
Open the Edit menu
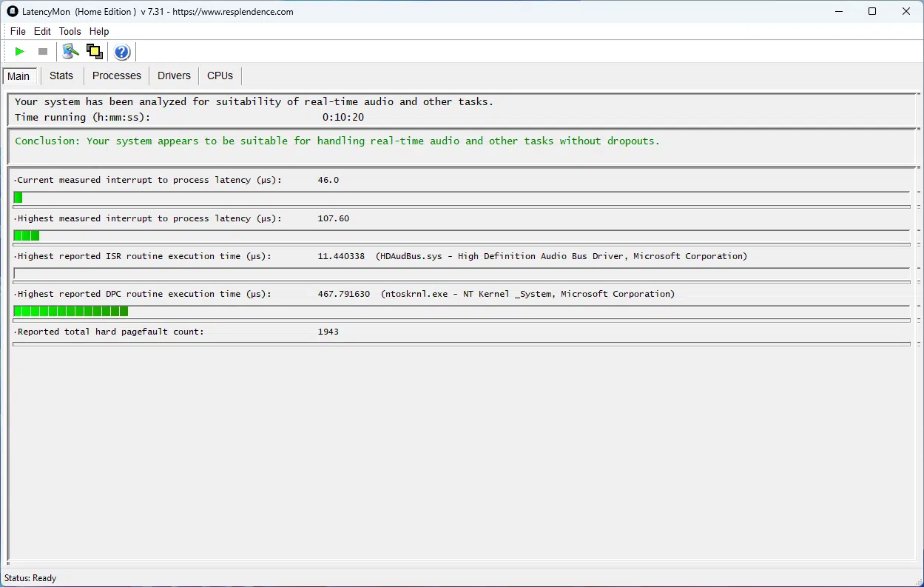42,31
